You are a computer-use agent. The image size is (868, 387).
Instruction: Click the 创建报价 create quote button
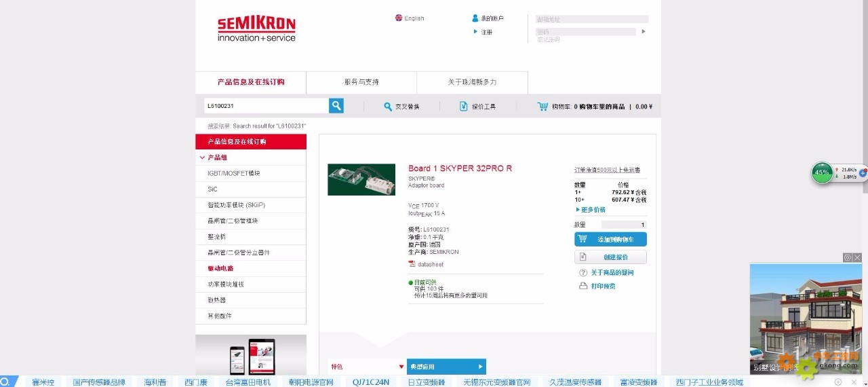point(610,257)
